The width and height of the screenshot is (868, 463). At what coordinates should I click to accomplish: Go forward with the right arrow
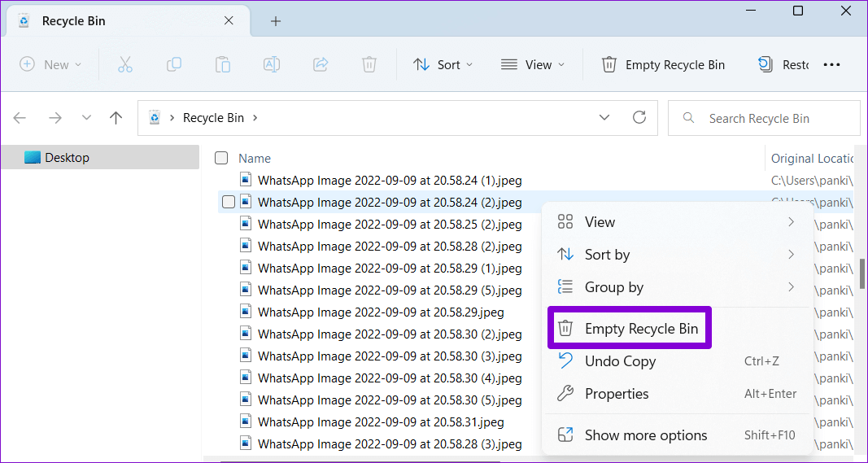coord(55,118)
